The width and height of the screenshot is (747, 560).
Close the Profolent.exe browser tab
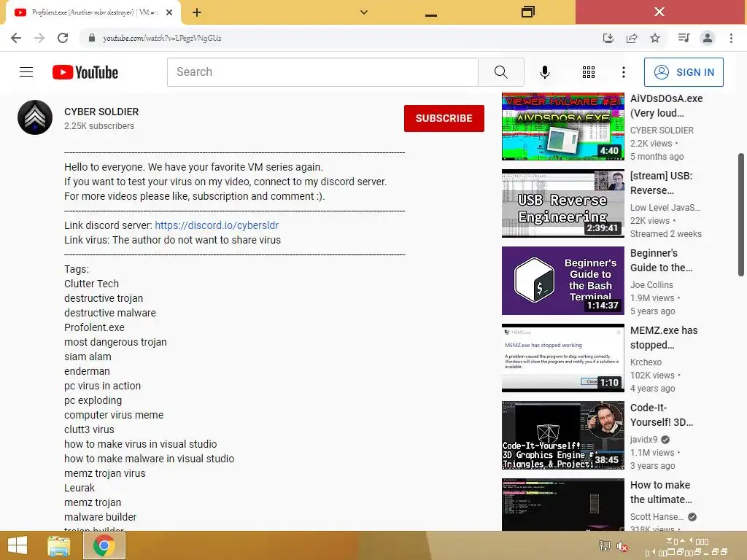(169, 12)
